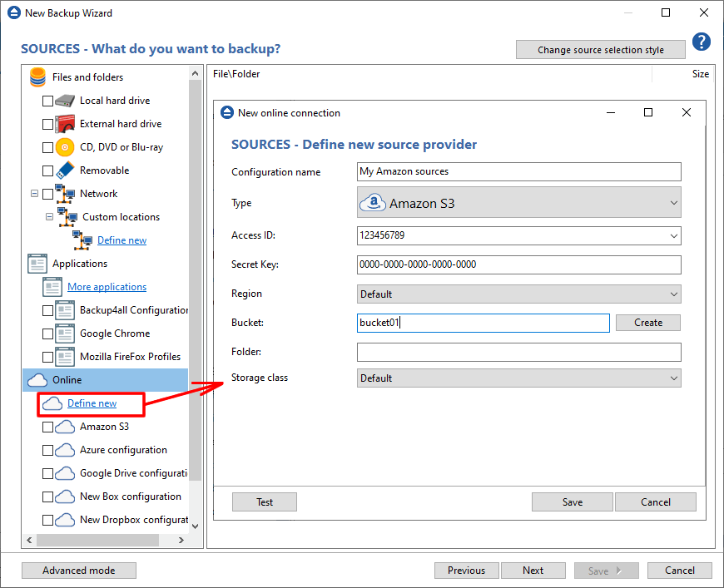Click the Local hard drive icon
This screenshot has width=724, height=588.
coord(65,101)
